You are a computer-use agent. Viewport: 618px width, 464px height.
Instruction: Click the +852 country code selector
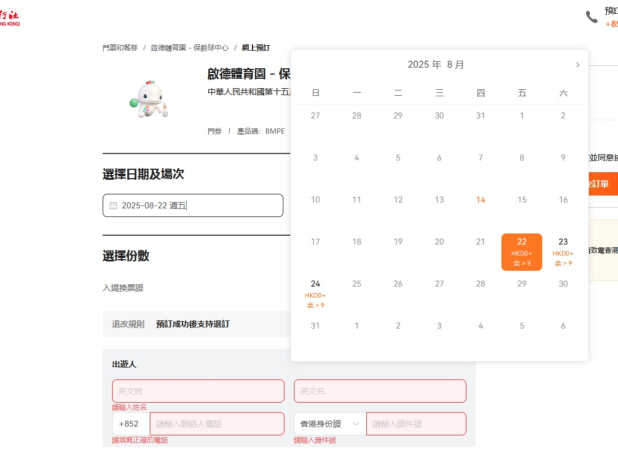[x=130, y=424]
